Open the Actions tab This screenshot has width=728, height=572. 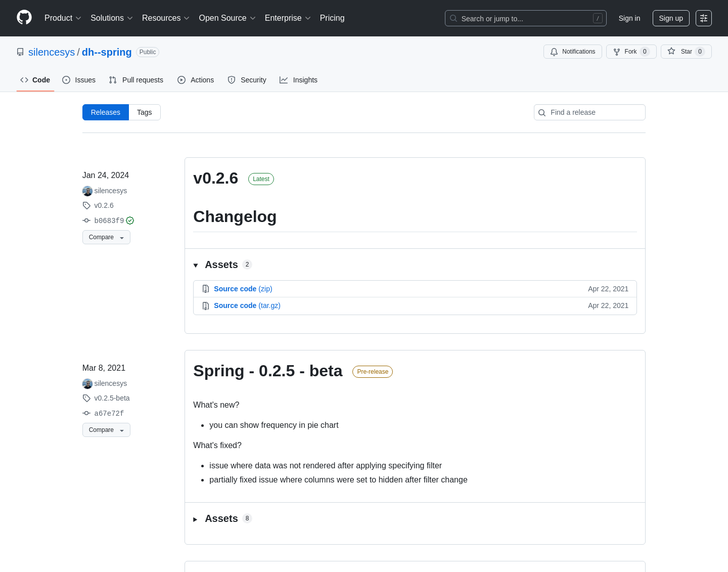(196, 80)
